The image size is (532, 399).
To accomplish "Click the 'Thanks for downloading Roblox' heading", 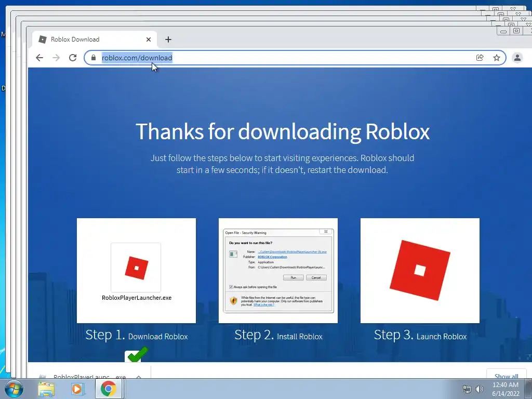I will coord(283,131).
